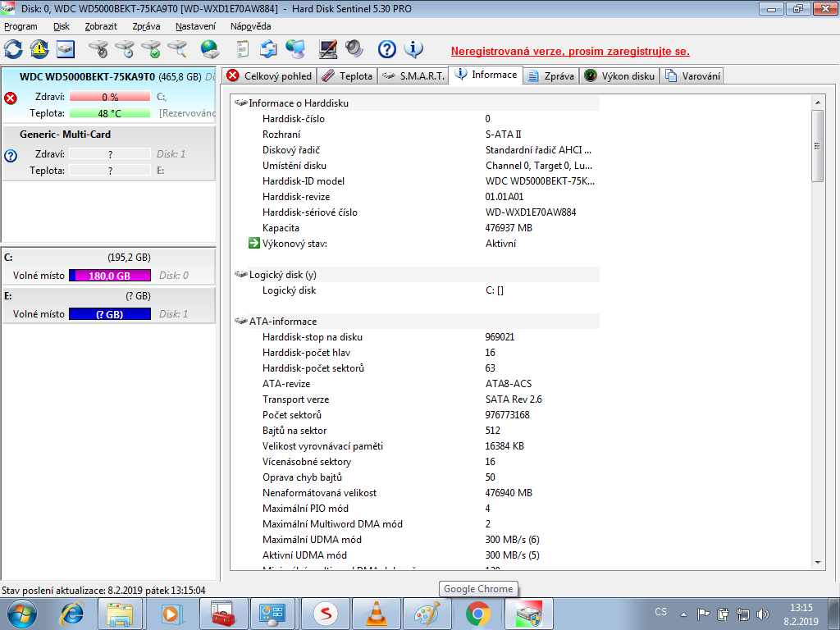The height and width of the screenshot is (630, 840).
Task: Switch to the Zpráva tab
Action: (550, 76)
